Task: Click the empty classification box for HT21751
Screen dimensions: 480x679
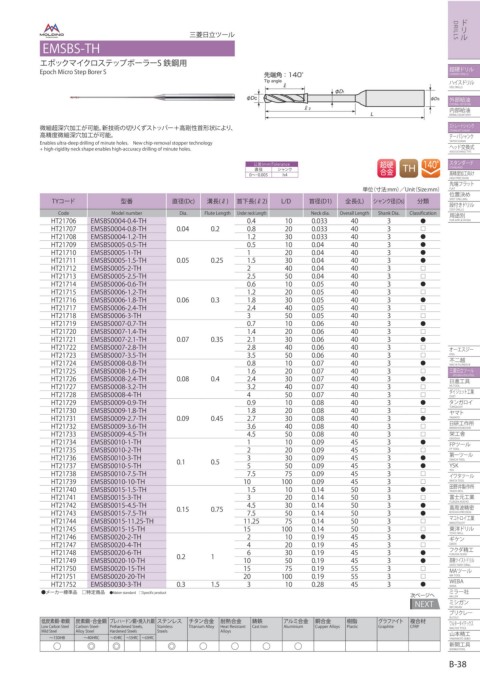Action: (423, 576)
